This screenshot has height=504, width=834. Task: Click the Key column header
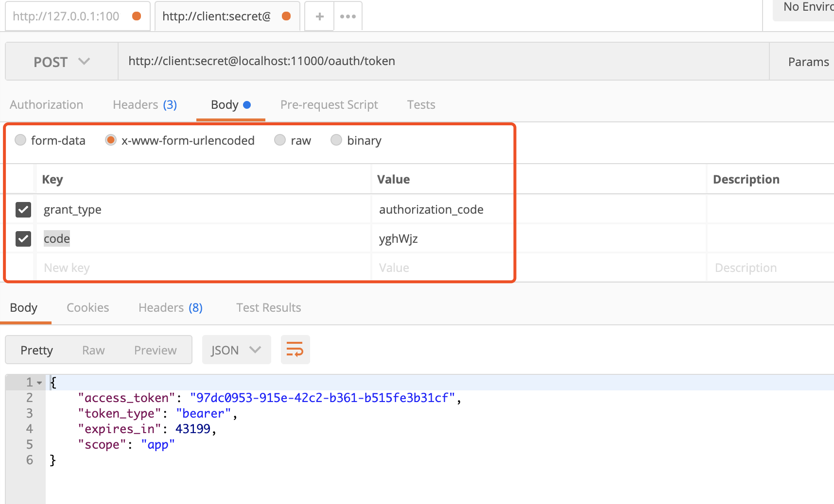tap(52, 180)
